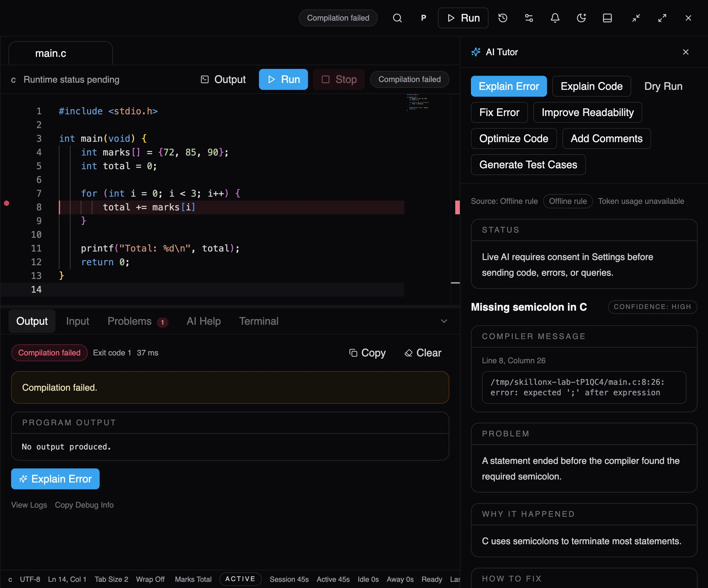This screenshot has height=588, width=708.
Task: Toggle bottom panel layout icon
Action: coord(607,18)
